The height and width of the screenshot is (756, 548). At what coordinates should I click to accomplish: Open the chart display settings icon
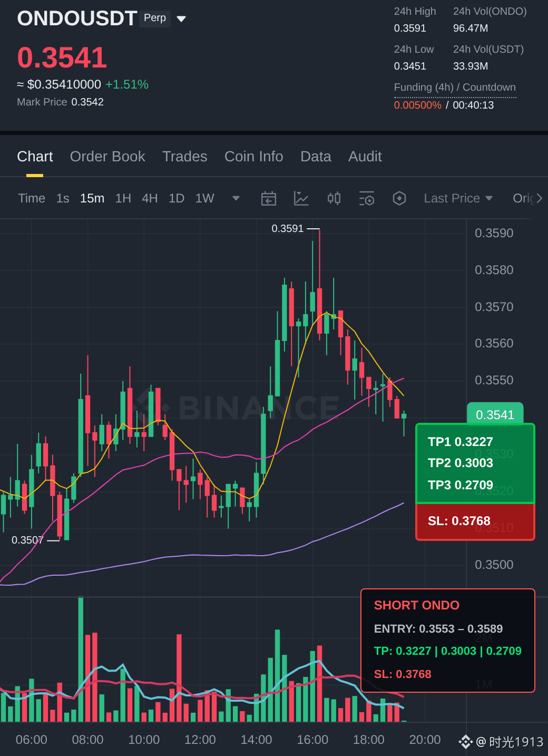point(367,198)
